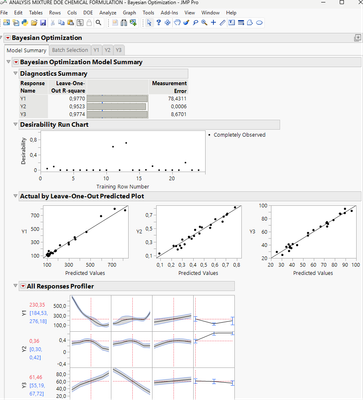Open the Analyze menu
This screenshot has height=400, width=363.
coord(108,13)
